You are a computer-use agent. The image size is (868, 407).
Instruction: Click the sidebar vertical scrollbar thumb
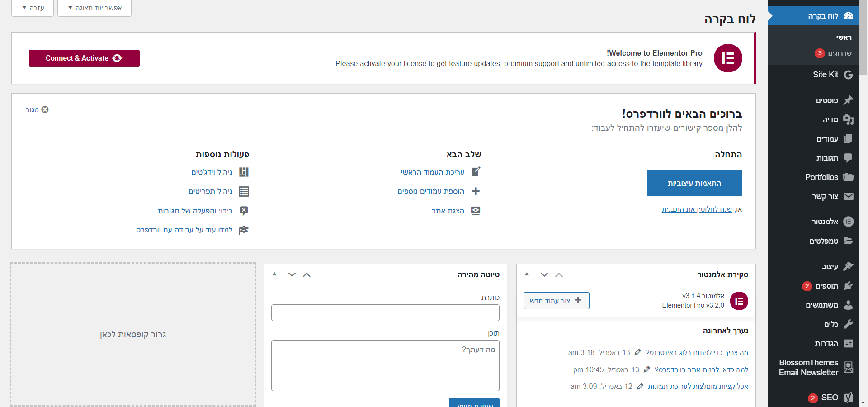863,37
